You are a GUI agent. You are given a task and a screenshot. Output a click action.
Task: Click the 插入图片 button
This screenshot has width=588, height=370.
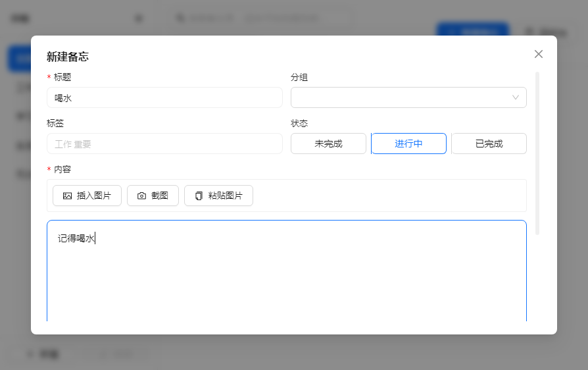tap(87, 196)
